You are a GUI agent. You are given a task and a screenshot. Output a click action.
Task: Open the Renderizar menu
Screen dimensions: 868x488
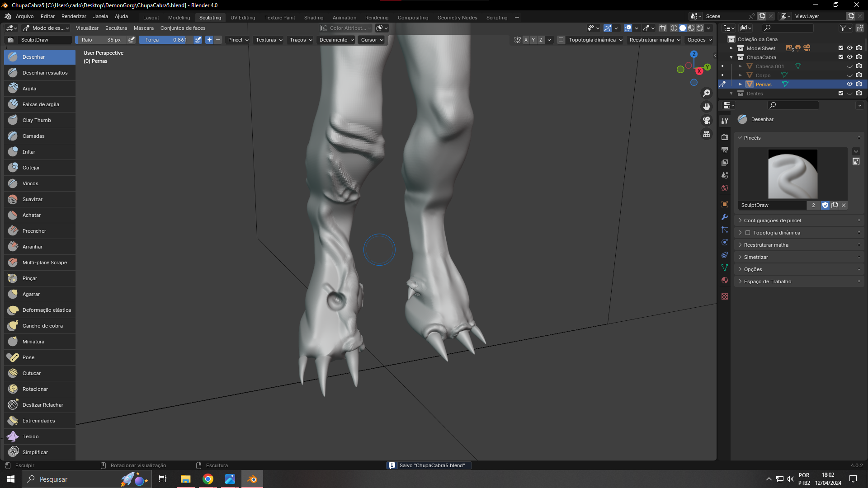click(x=74, y=16)
